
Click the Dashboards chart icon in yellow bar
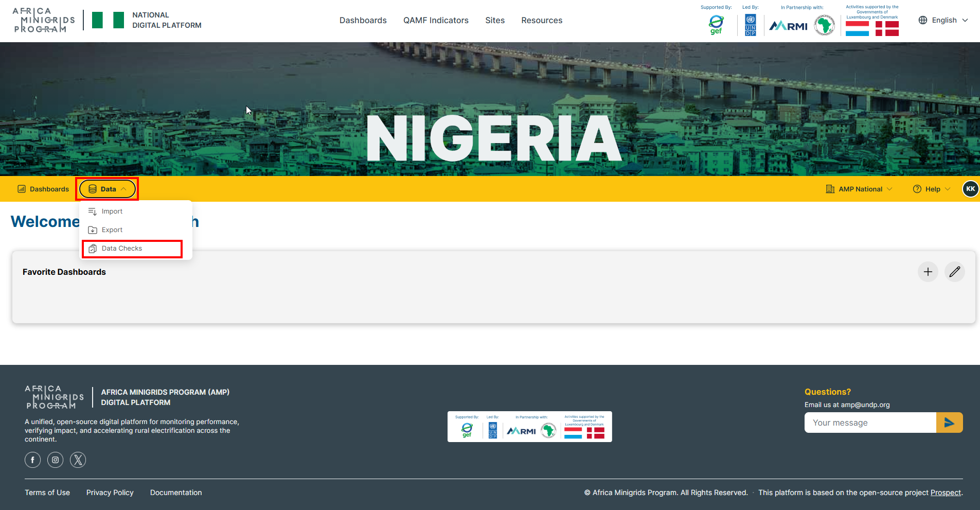click(22, 189)
